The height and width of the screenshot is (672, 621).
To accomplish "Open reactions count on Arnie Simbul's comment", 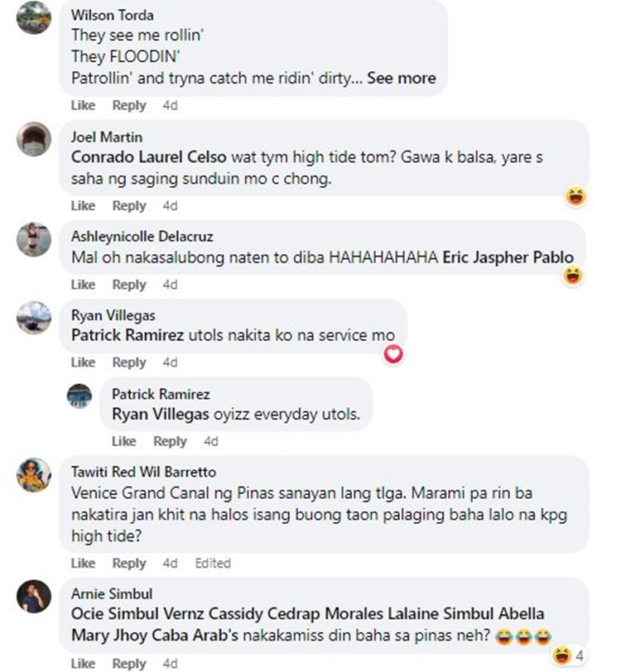I will coord(568,655).
